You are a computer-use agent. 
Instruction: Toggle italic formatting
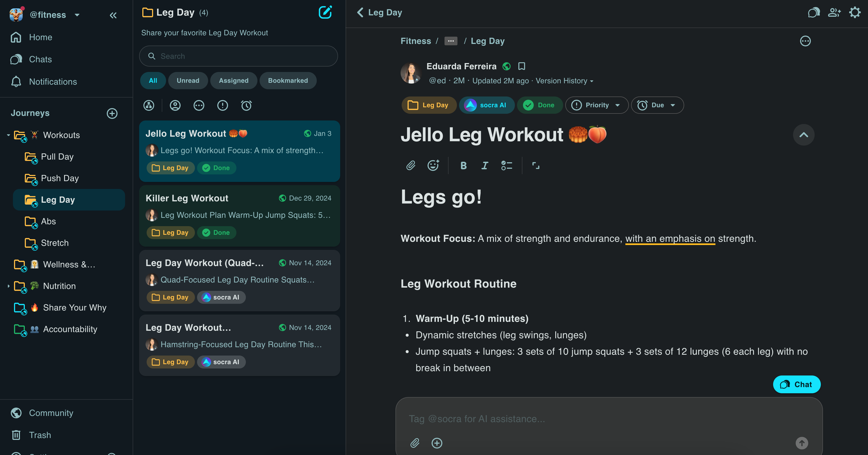click(485, 166)
